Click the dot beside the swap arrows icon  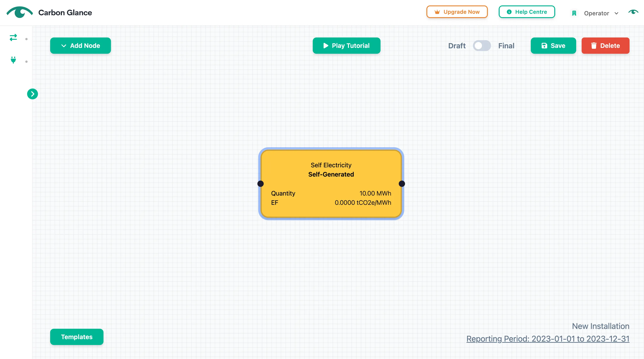26,39
